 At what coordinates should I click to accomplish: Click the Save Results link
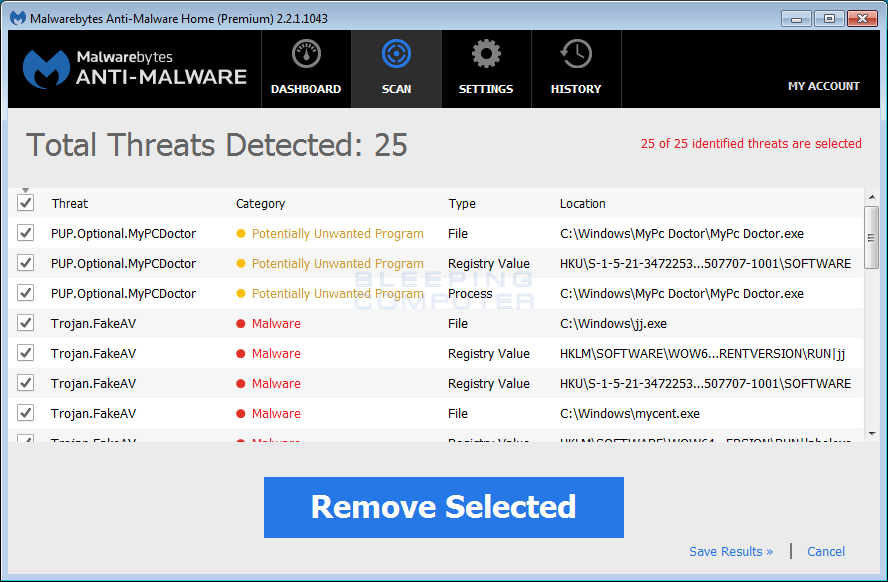[731, 551]
